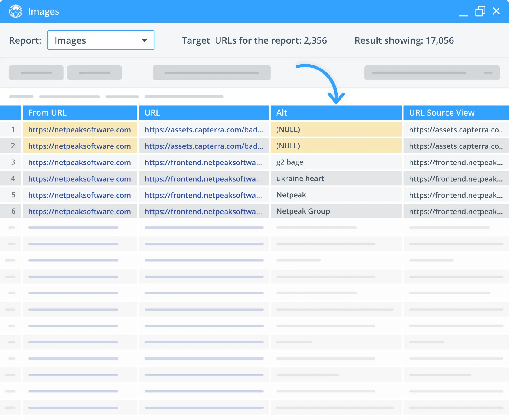Sort by the Alt column header
The width and height of the screenshot is (509, 420).
click(336, 113)
